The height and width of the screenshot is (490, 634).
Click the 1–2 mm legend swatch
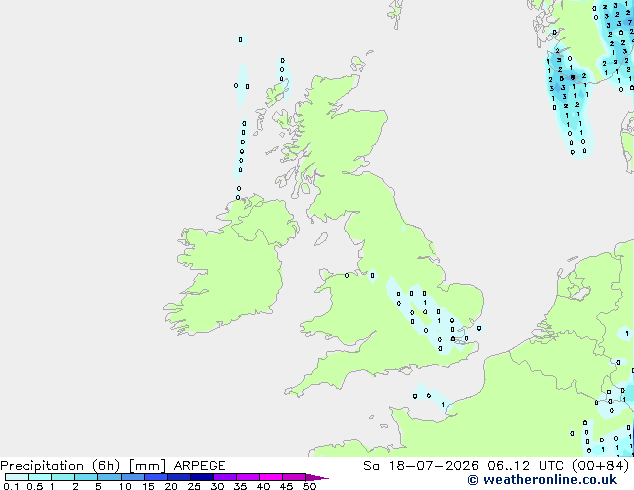tap(63, 477)
